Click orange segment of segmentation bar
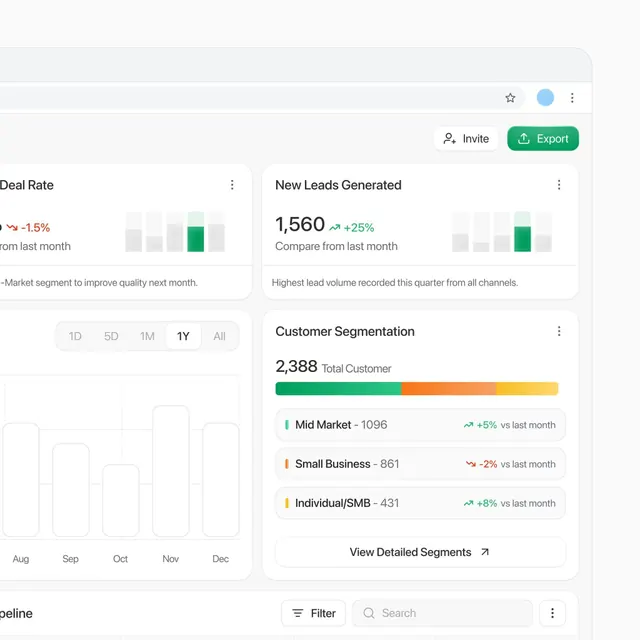Screen dimensions: 640x640 tap(449, 389)
